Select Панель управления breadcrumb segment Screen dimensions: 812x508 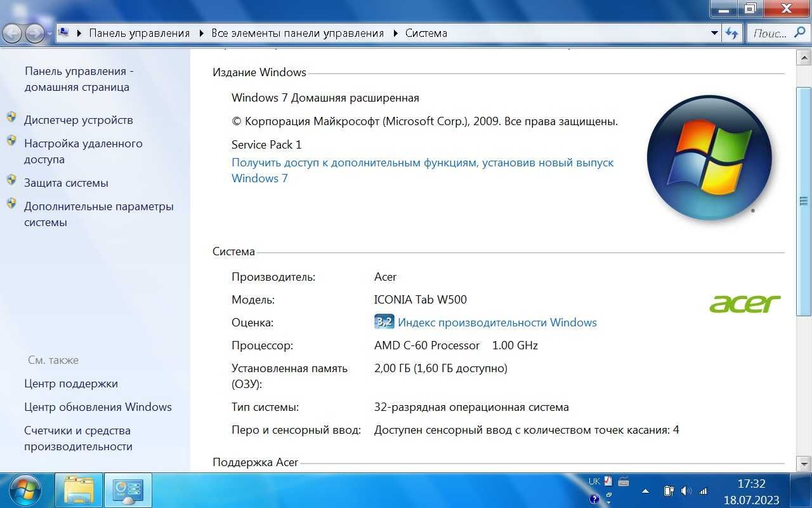139,33
